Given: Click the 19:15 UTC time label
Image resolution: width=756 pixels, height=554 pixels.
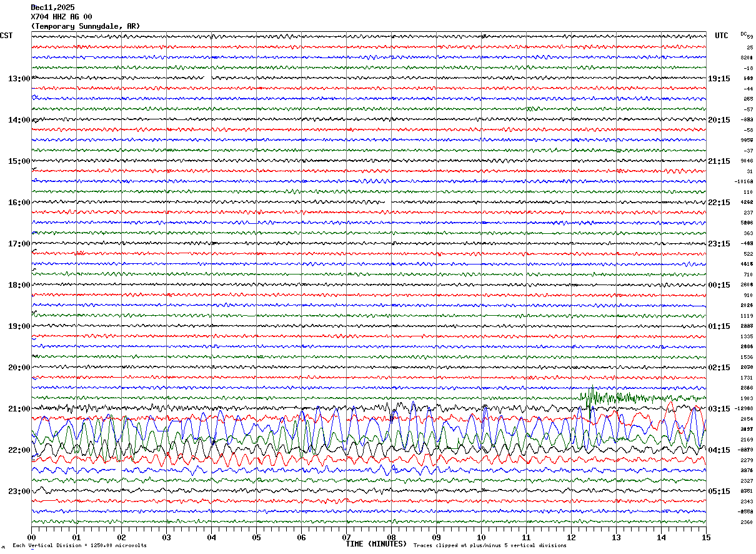Looking at the screenshot, I should (719, 79).
